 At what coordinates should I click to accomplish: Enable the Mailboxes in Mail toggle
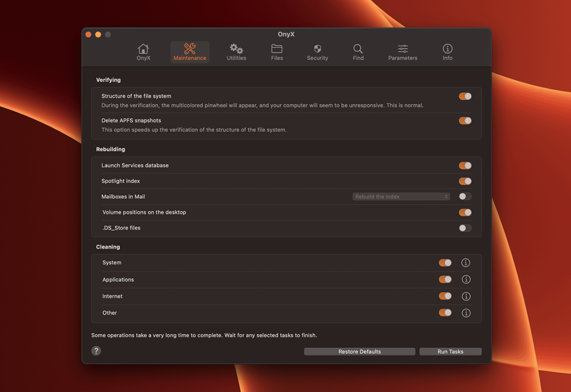click(x=465, y=197)
